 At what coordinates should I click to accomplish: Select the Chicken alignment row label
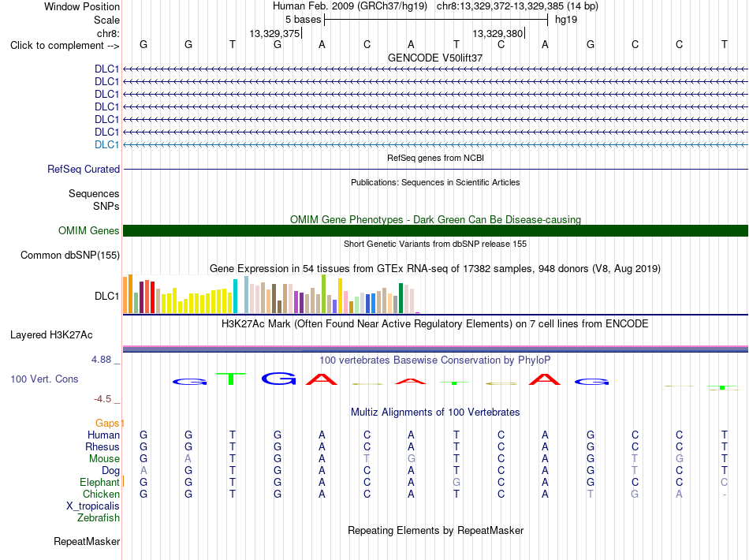pyautogui.click(x=101, y=494)
